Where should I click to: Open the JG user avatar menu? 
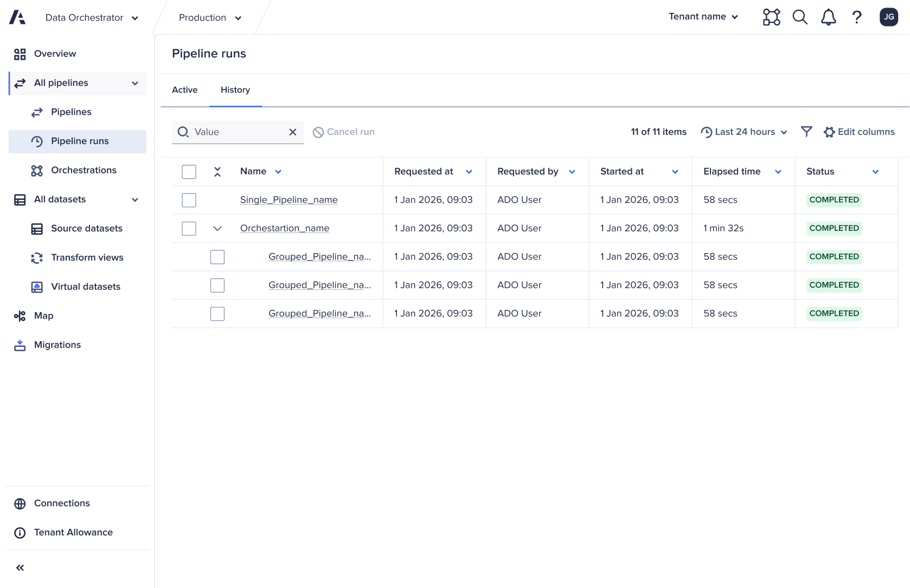[889, 17]
